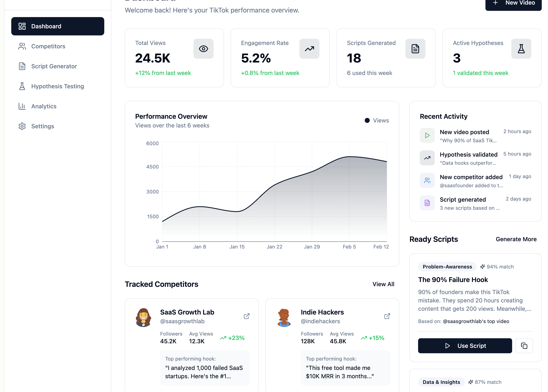Click View All next to Tracked Competitors
The width and height of the screenshot is (548, 392).
coord(383,284)
